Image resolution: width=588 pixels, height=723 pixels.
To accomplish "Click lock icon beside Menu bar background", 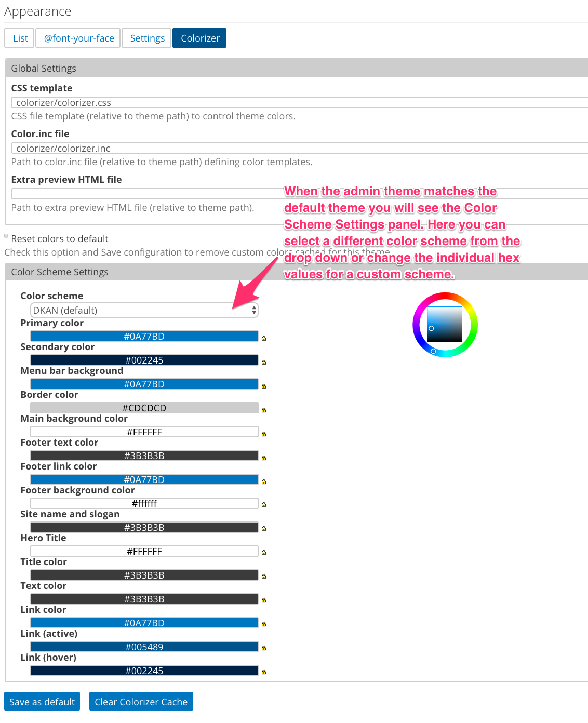I will tap(264, 386).
